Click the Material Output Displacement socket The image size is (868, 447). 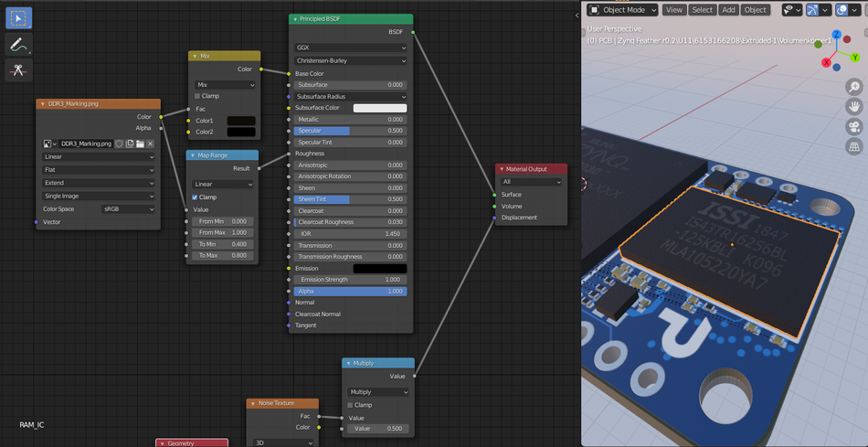tap(494, 218)
